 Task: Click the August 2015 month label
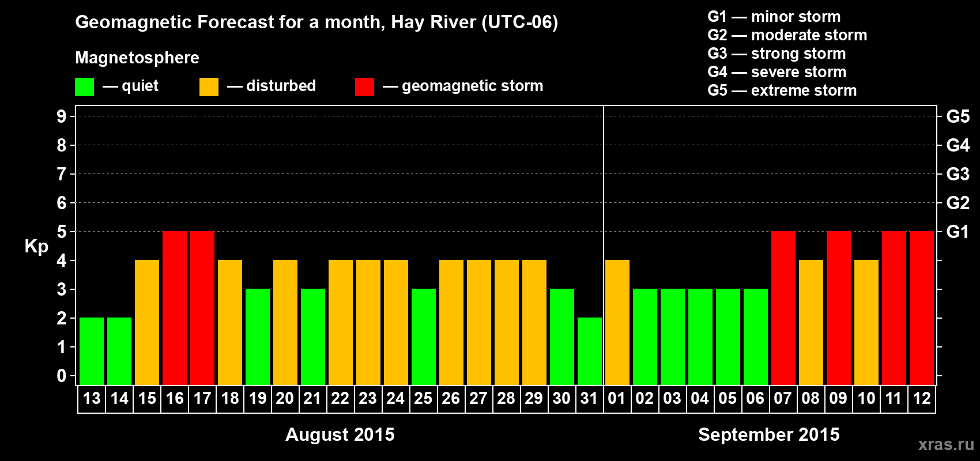pyautogui.click(x=340, y=434)
